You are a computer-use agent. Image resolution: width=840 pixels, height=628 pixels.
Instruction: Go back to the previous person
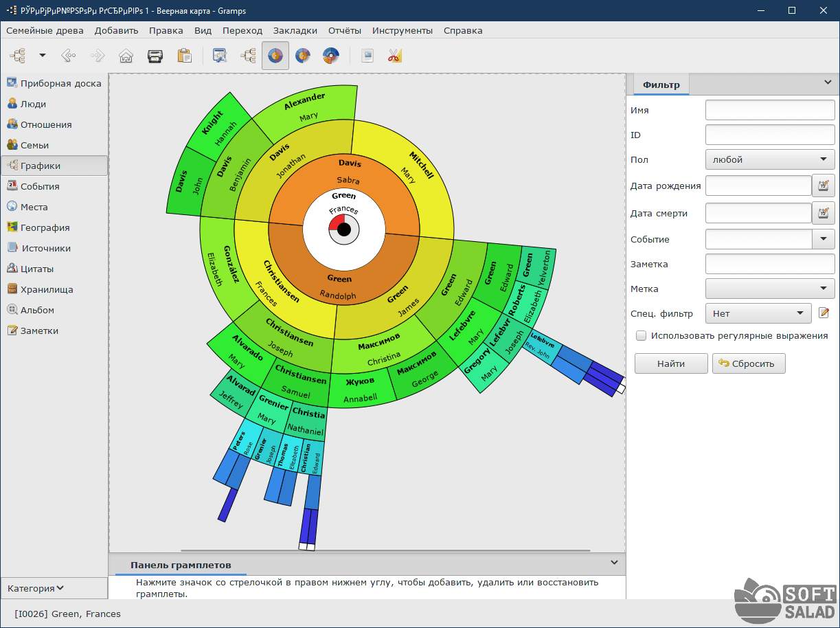pyautogui.click(x=67, y=56)
